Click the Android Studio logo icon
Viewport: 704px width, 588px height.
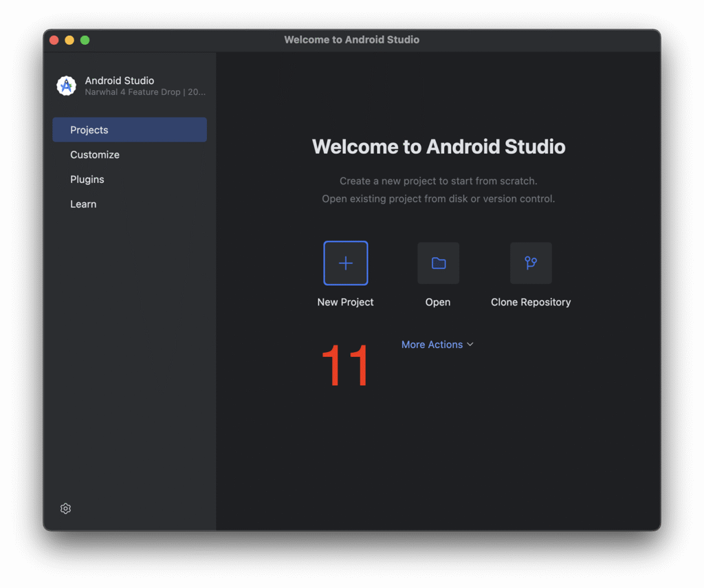[67, 86]
